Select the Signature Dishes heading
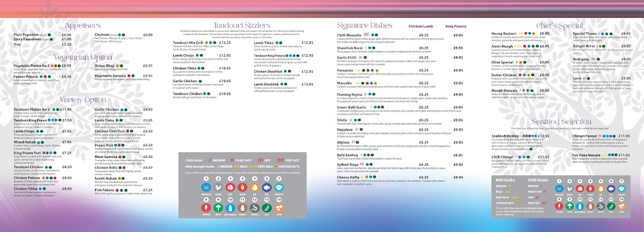The image size is (644, 232). pos(367,26)
